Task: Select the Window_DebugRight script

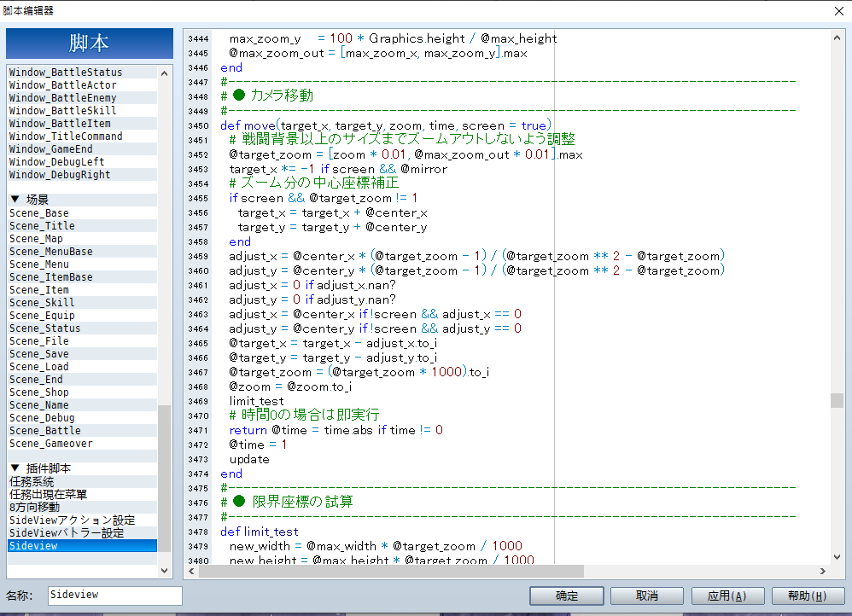Action: (x=83, y=175)
